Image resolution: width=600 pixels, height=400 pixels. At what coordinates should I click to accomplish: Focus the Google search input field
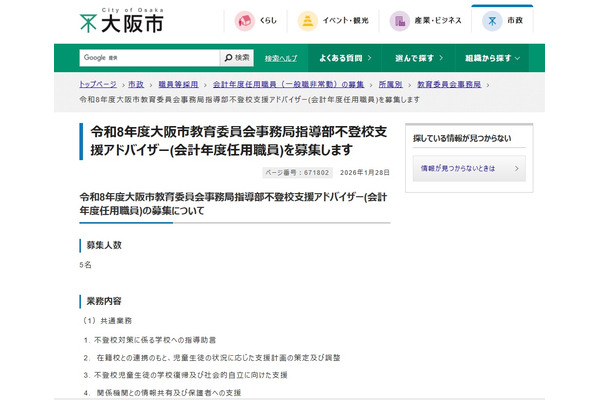(150, 58)
